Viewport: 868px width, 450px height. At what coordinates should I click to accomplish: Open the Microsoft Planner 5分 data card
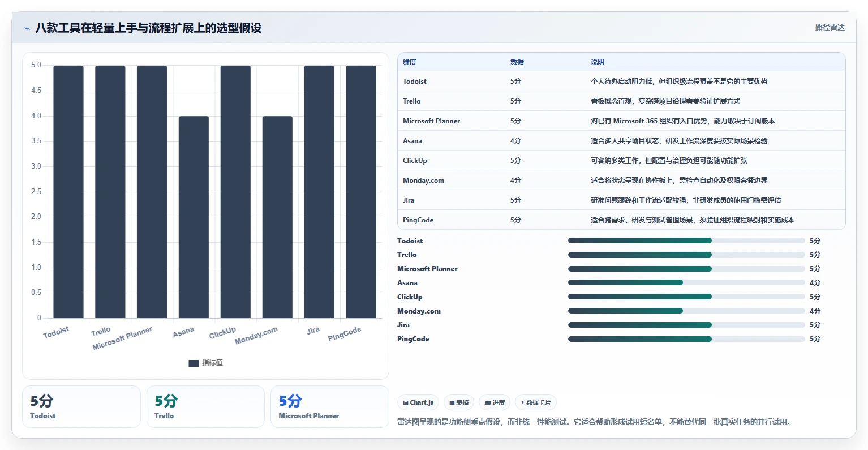tap(330, 406)
